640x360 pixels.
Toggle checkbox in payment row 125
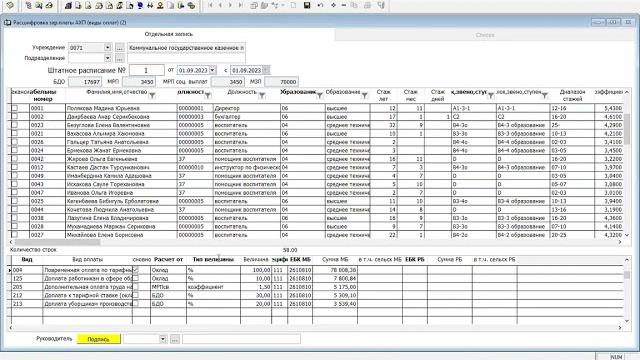pyautogui.click(x=136, y=278)
